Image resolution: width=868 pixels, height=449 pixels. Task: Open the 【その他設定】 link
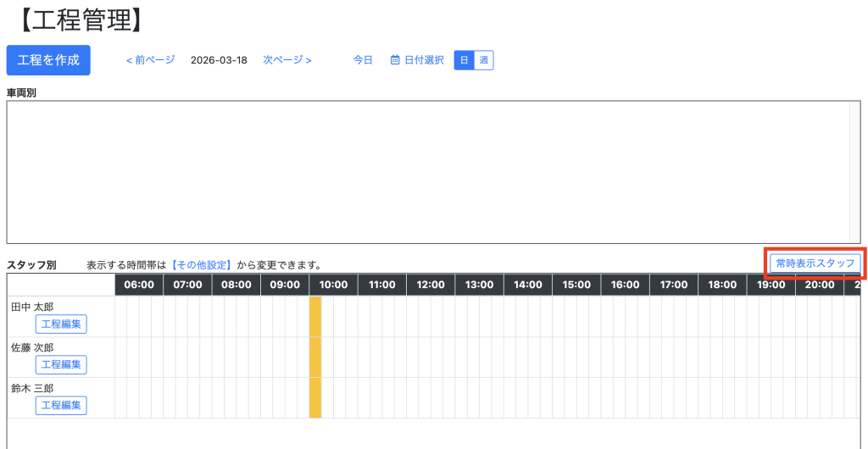[202, 265]
